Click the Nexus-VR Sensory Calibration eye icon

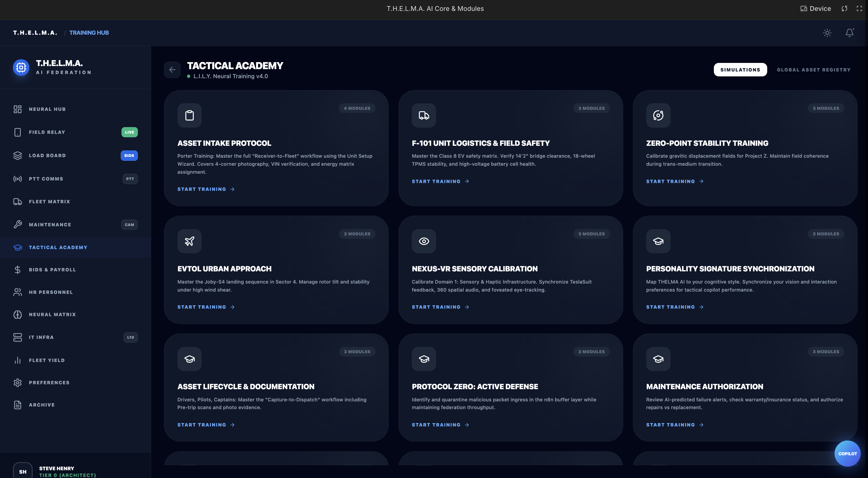point(424,241)
